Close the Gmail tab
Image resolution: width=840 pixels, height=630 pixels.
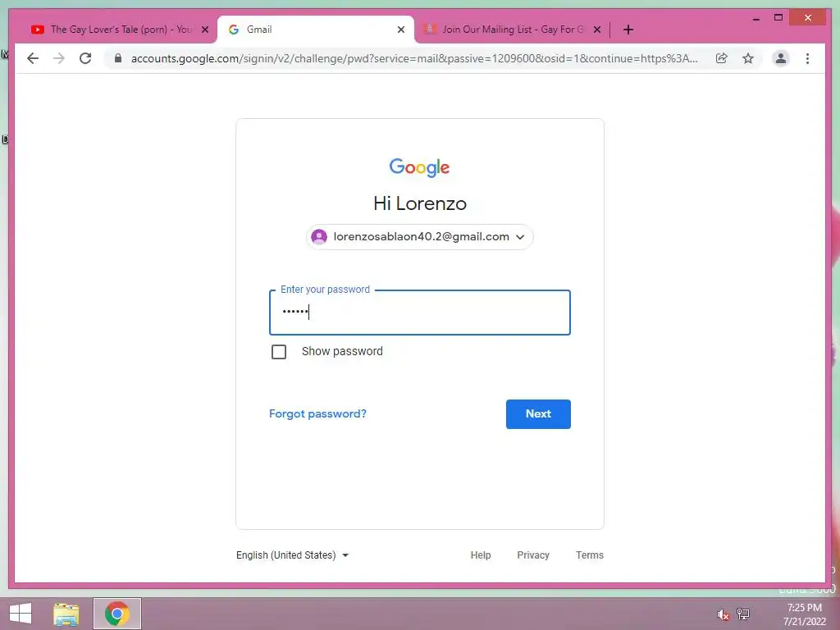click(400, 30)
